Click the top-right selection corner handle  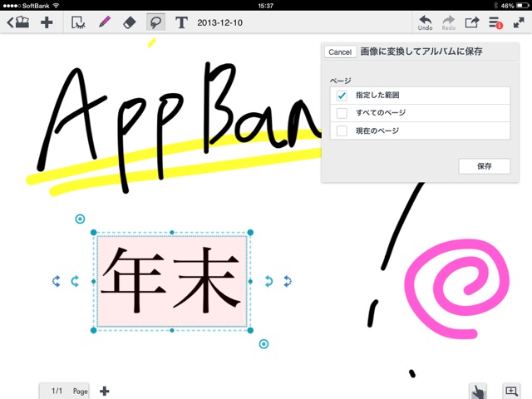tap(250, 233)
